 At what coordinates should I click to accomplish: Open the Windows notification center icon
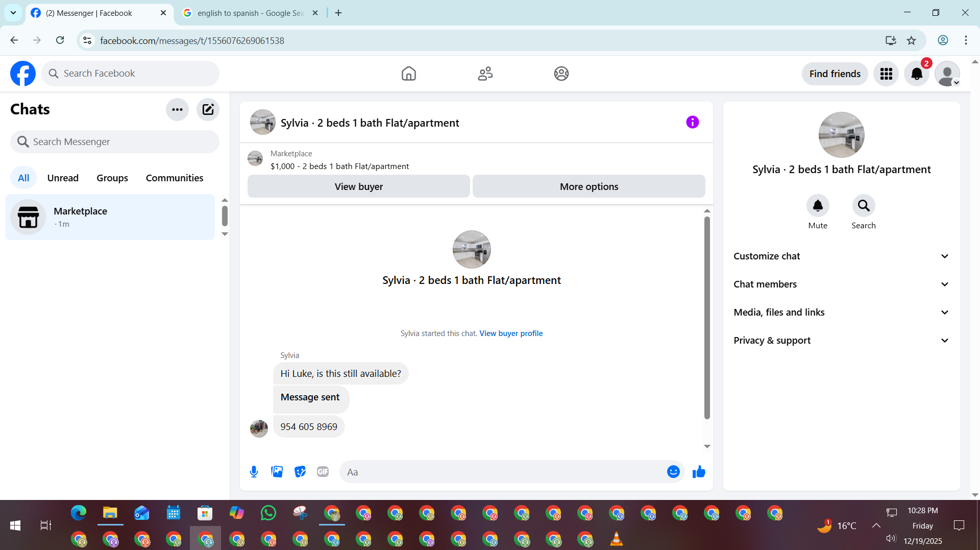(959, 525)
